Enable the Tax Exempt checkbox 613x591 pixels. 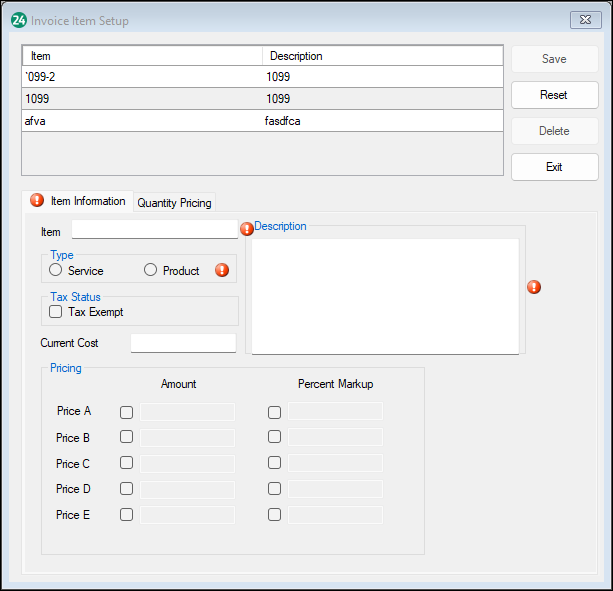click(56, 312)
